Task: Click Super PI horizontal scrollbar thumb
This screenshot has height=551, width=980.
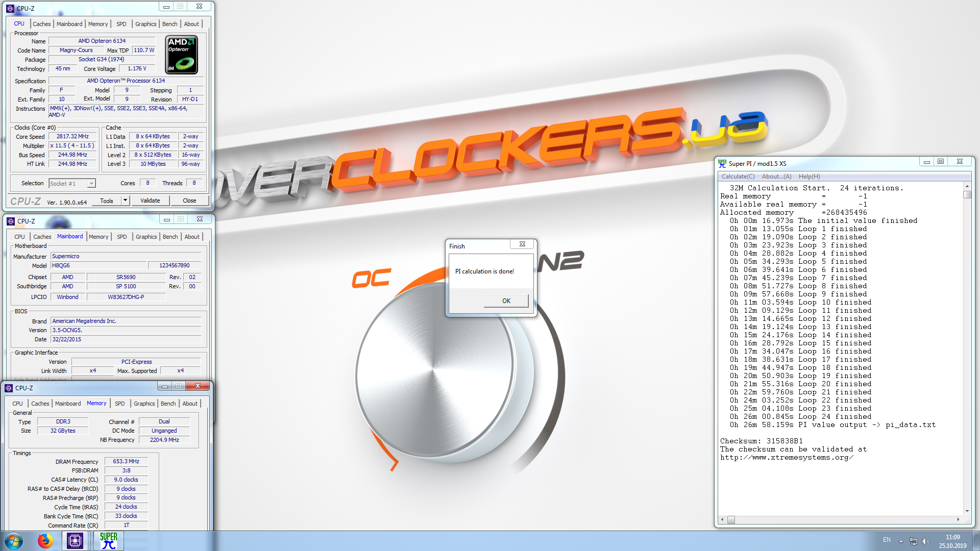Action: coord(731,519)
